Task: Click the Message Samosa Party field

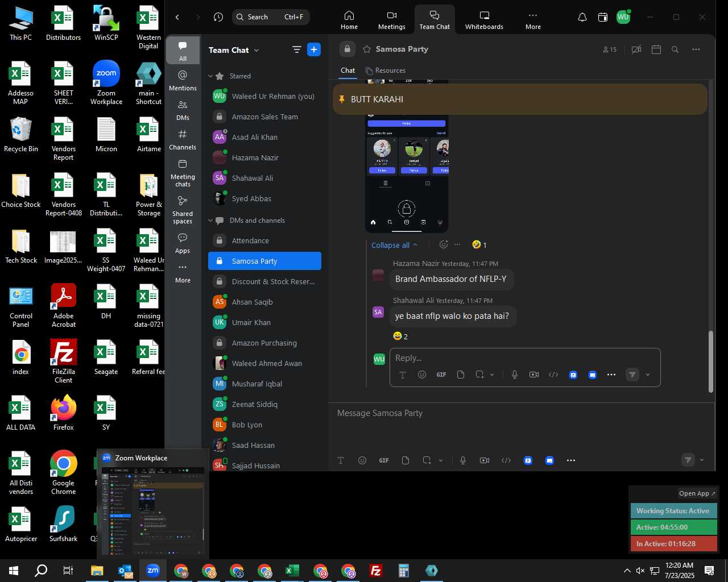Action: tap(522, 413)
